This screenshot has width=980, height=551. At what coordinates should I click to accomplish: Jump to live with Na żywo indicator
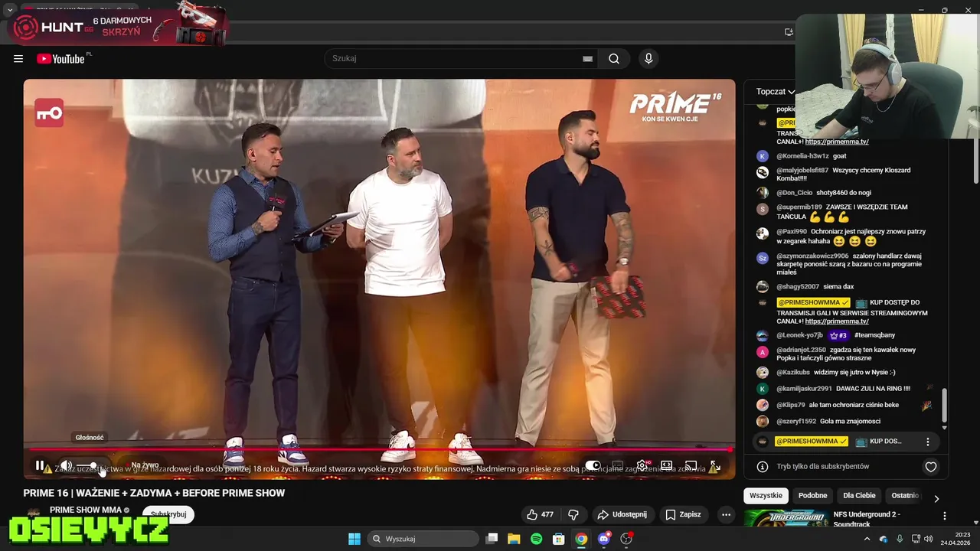[145, 465]
